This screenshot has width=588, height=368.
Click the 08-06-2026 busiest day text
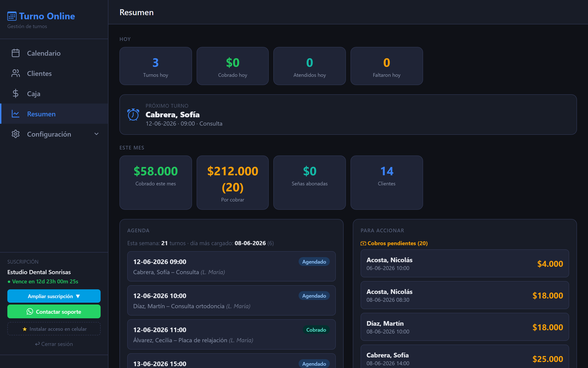tap(250, 243)
